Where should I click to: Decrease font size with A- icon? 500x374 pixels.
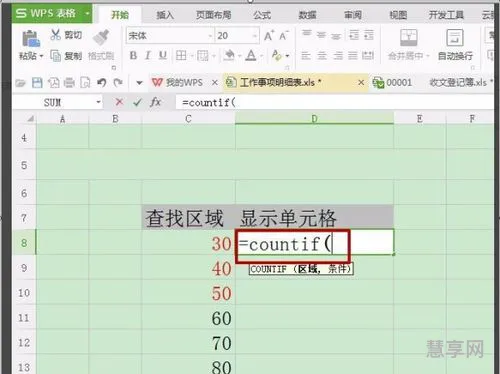284,35
